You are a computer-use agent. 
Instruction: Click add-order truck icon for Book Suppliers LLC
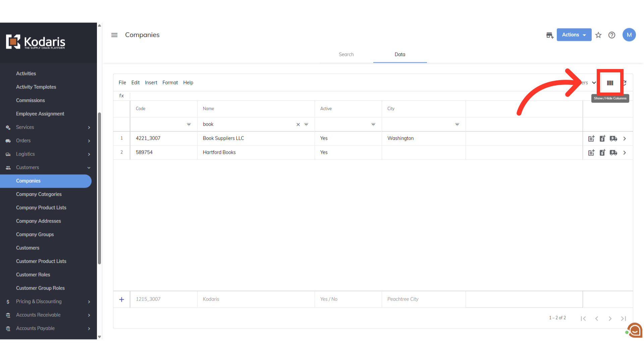(x=613, y=138)
